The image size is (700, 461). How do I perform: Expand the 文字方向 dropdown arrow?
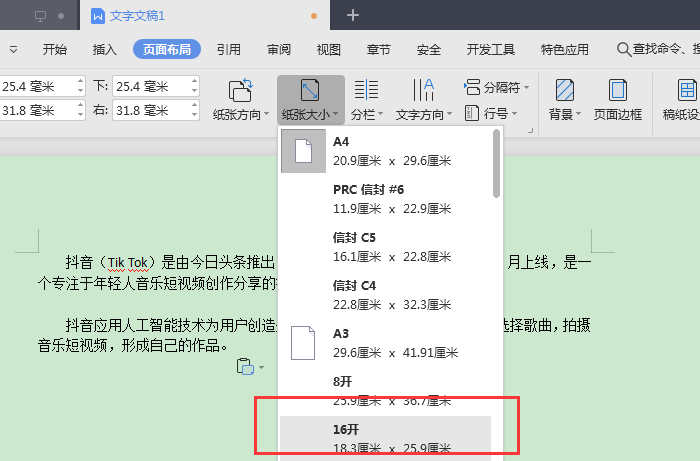pyautogui.click(x=450, y=114)
